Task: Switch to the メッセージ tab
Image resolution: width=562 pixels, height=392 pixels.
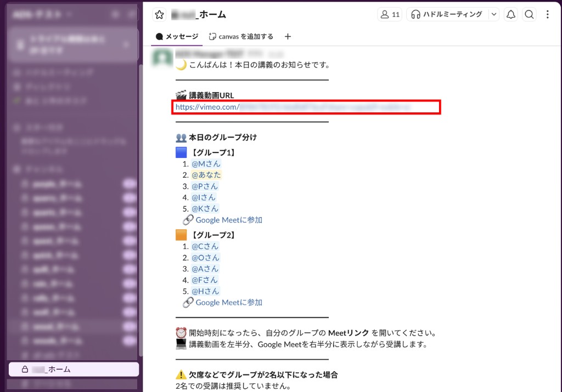Action: (177, 36)
